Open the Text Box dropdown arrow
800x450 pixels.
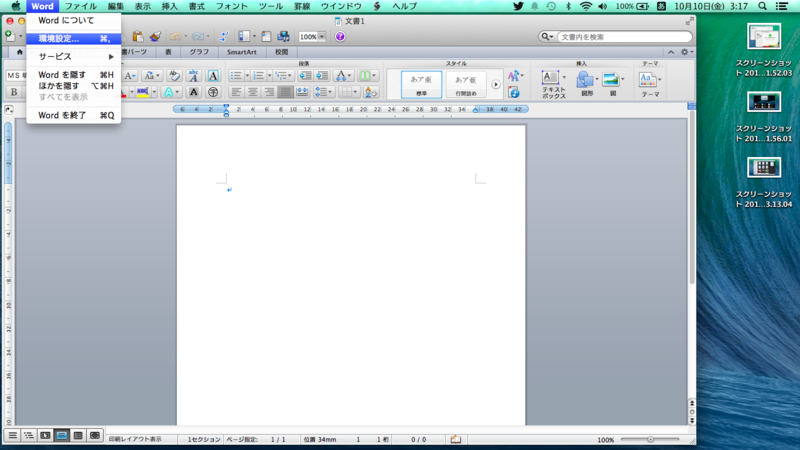click(564, 78)
